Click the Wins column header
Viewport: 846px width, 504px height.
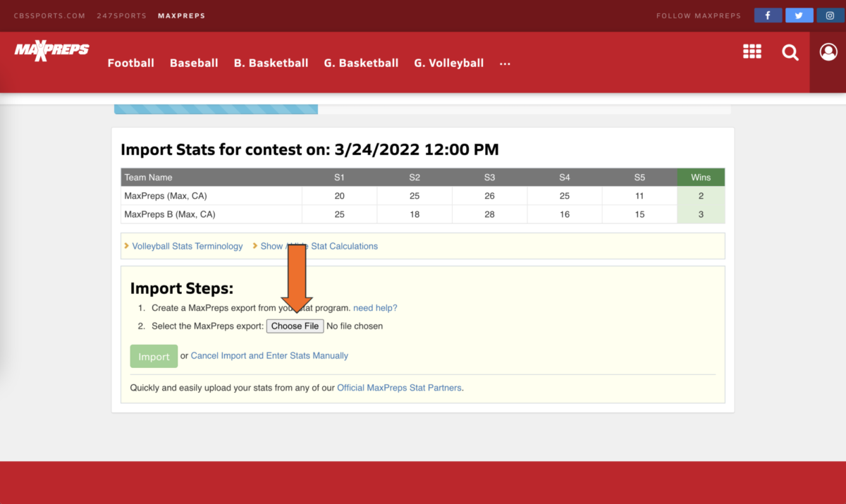pyautogui.click(x=701, y=178)
